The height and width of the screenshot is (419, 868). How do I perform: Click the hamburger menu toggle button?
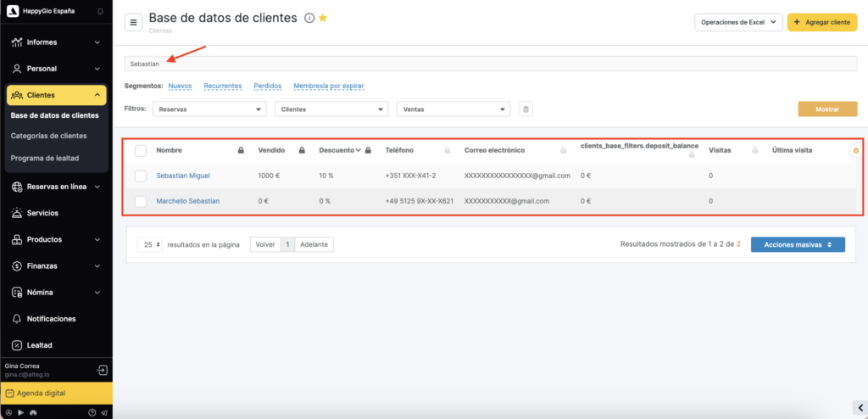point(133,23)
